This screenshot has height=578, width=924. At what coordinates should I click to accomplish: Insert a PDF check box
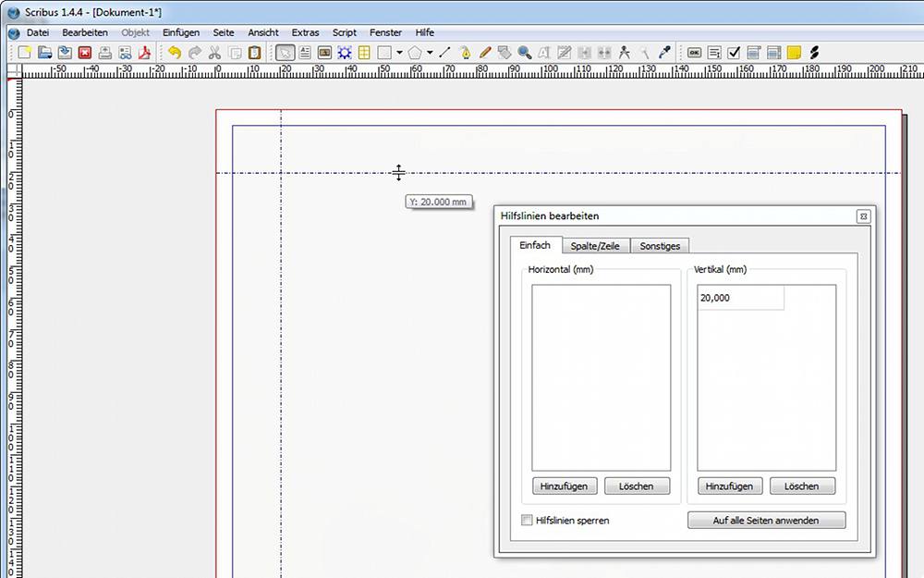[x=734, y=53]
